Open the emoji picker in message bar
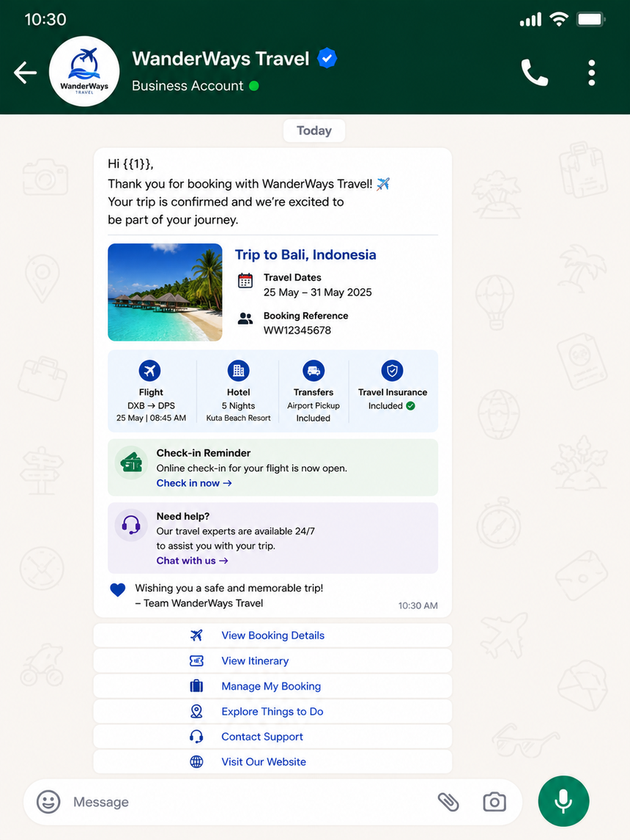The height and width of the screenshot is (840, 630). pos(48,802)
